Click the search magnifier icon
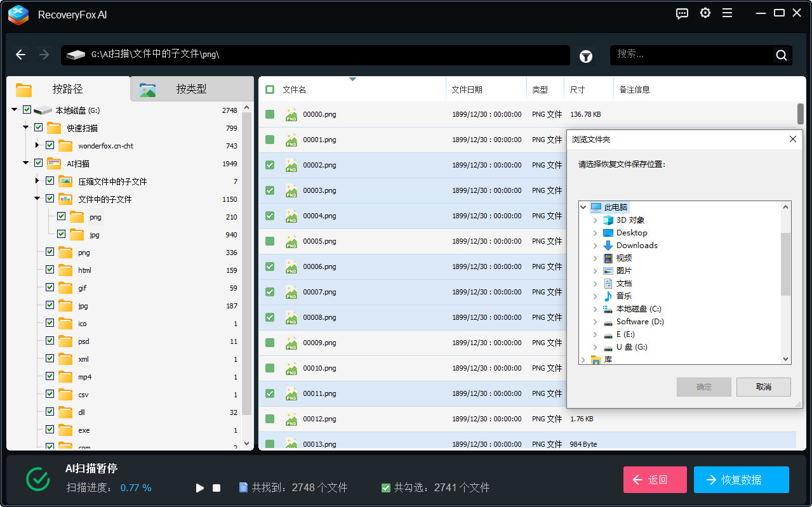This screenshot has width=812, height=507. coord(781,55)
